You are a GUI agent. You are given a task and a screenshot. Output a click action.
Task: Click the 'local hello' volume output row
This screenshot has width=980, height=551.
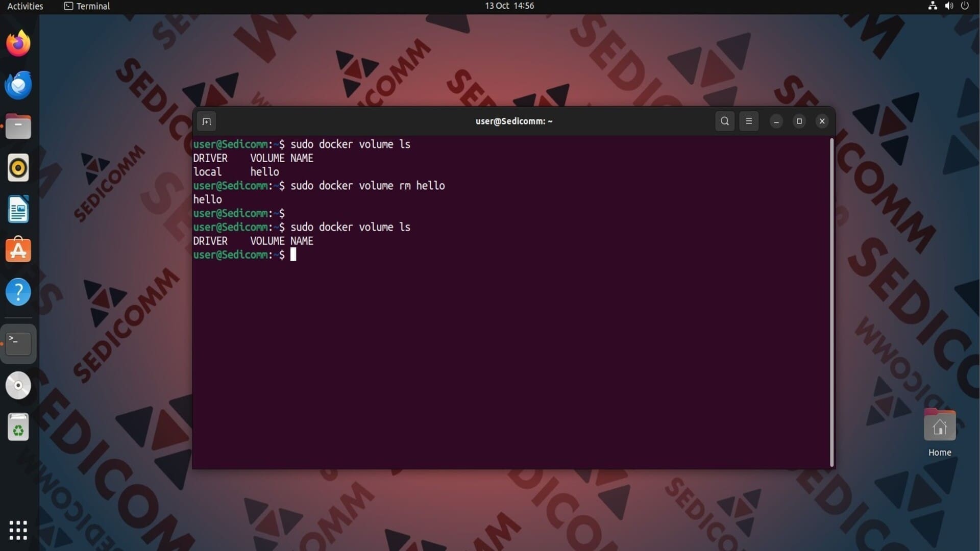pyautogui.click(x=236, y=172)
